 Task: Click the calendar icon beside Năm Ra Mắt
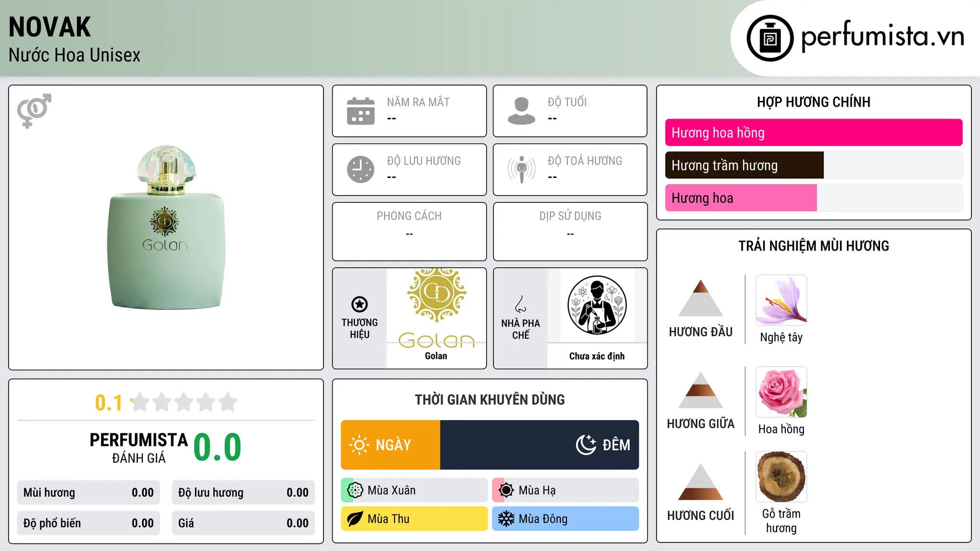pos(361,111)
